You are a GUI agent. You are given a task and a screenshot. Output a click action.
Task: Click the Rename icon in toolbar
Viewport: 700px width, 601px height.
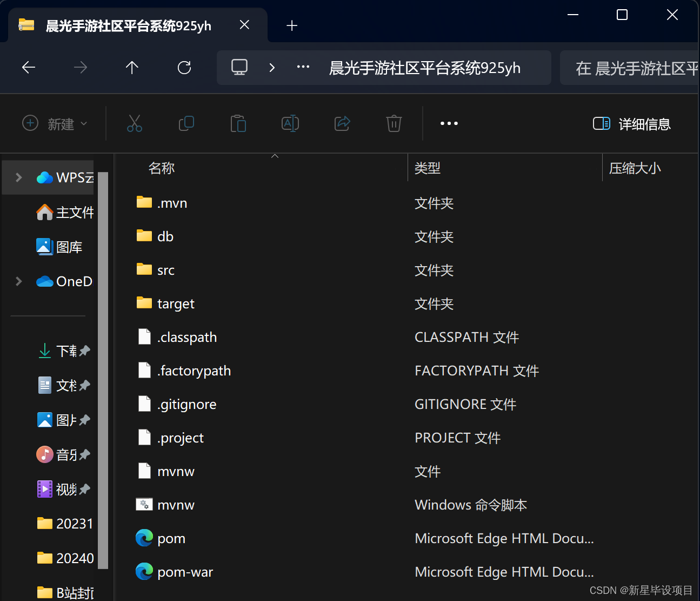pyautogui.click(x=290, y=123)
